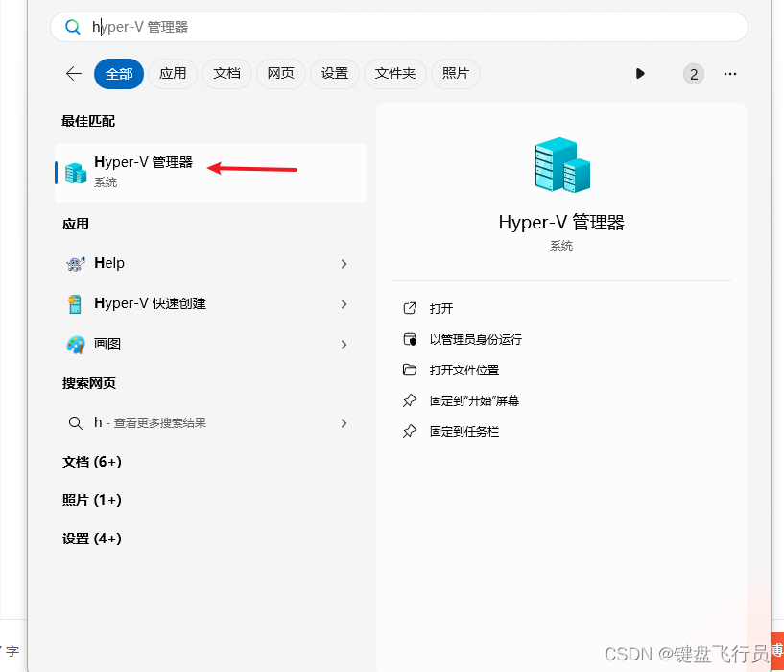Click the Hyper-V 快速创建 icon
Image resolution: width=784 pixels, height=672 pixels.
point(75,303)
